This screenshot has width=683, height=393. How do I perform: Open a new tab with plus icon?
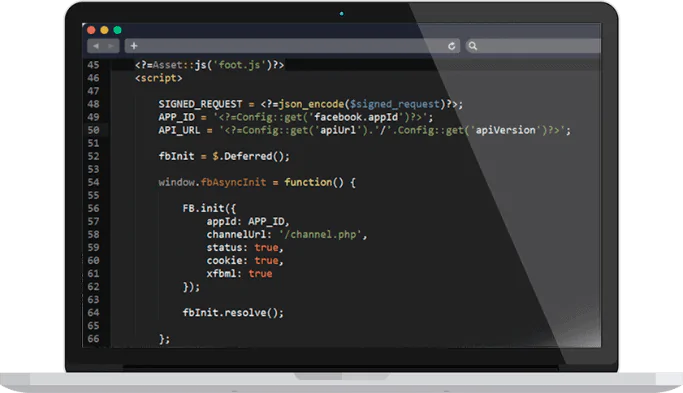pyautogui.click(x=134, y=46)
